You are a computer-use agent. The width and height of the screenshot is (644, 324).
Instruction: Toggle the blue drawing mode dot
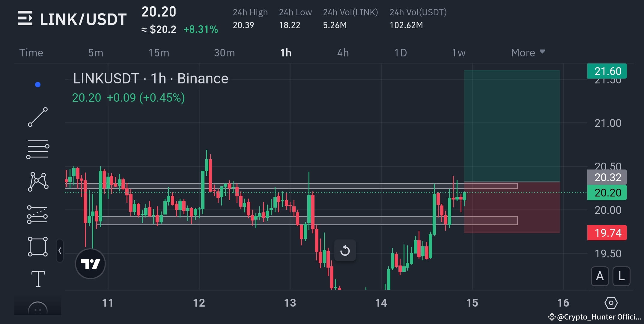[37, 84]
